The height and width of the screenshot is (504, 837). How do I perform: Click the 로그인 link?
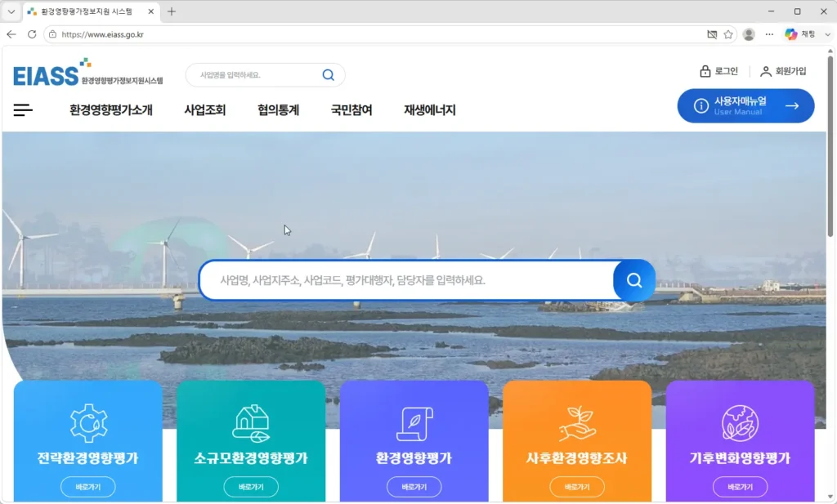[726, 71]
